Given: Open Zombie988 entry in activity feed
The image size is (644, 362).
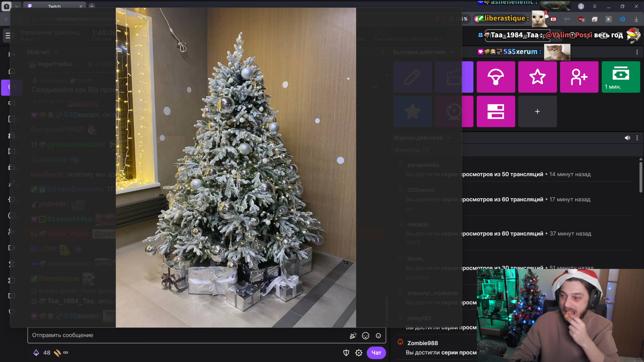Looking at the screenshot, I should (x=422, y=343).
